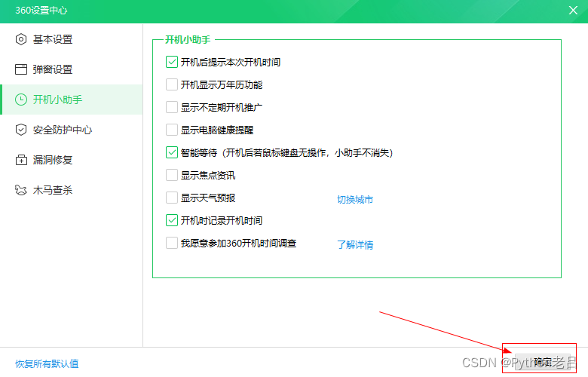Open the 弹窗设置 section
The width and height of the screenshot is (588, 377).
click(72, 69)
